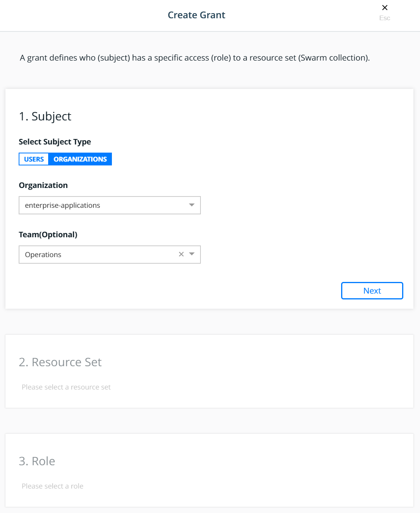Click the 1. Subject heading
This screenshot has width=420, height=513.
45,116
